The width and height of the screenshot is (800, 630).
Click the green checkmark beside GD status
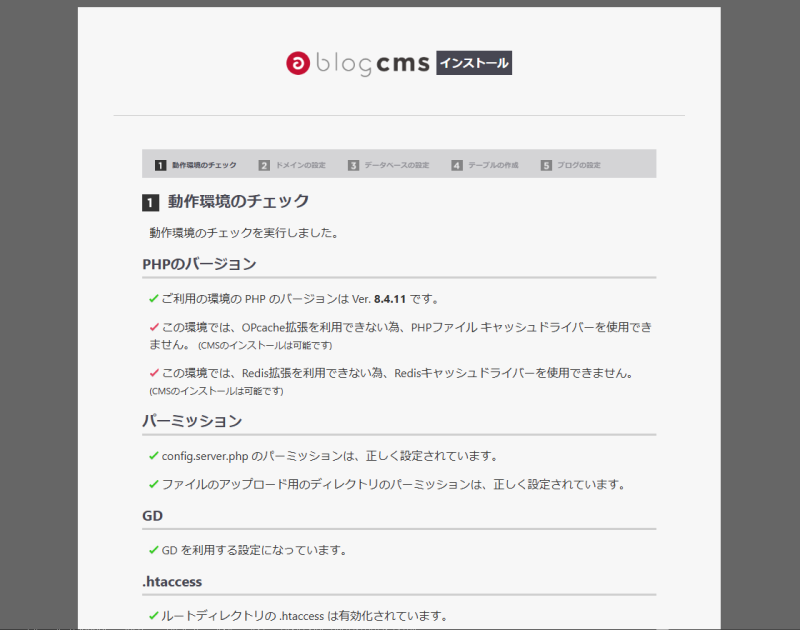click(x=154, y=550)
